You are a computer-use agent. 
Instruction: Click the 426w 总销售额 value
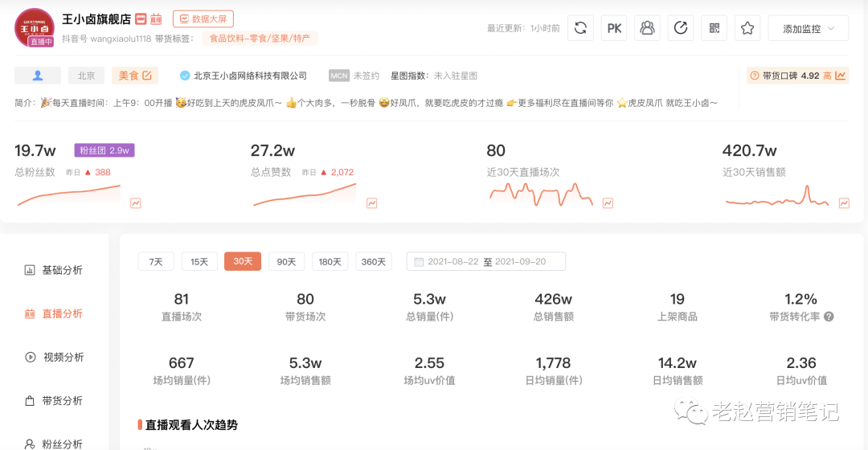pyautogui.click(x=553, y=300)
